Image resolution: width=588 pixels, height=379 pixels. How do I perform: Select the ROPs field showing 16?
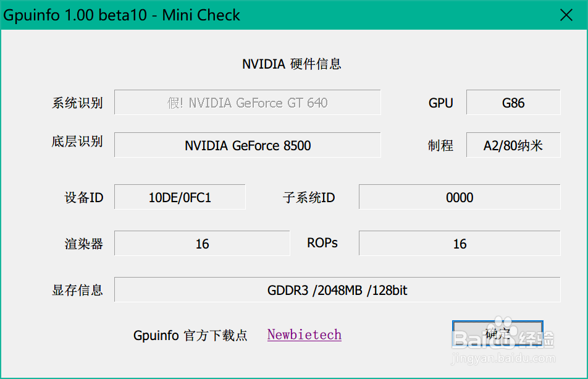[x=460, y=243]
